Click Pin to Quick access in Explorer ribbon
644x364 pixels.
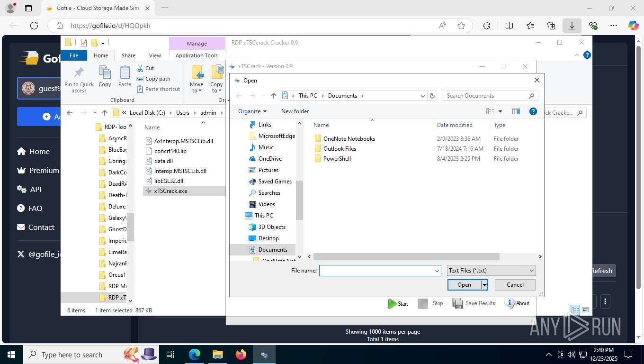click(79, 79)
